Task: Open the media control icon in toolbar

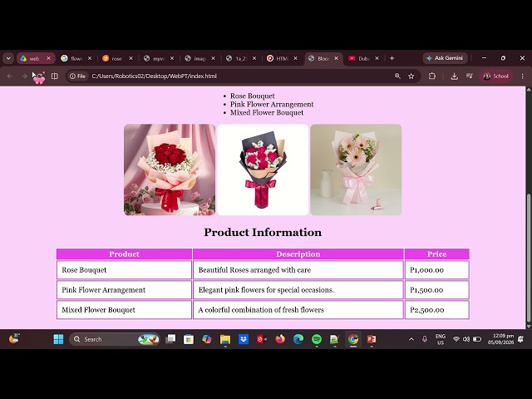Action: 469,76
